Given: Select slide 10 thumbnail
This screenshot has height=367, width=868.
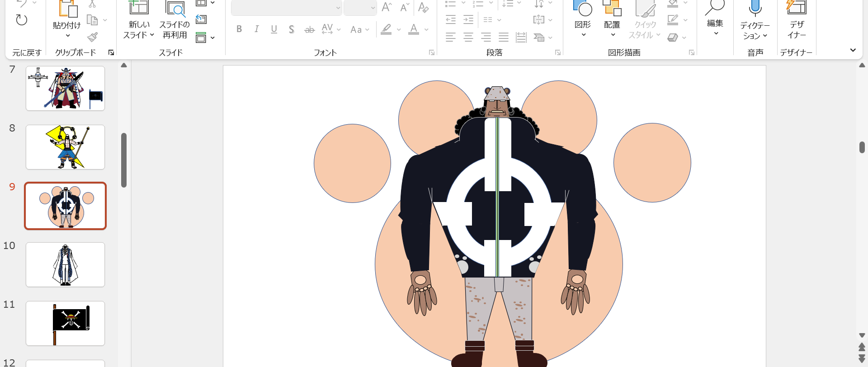Looking at the screenshot, I should pos(66,264).
